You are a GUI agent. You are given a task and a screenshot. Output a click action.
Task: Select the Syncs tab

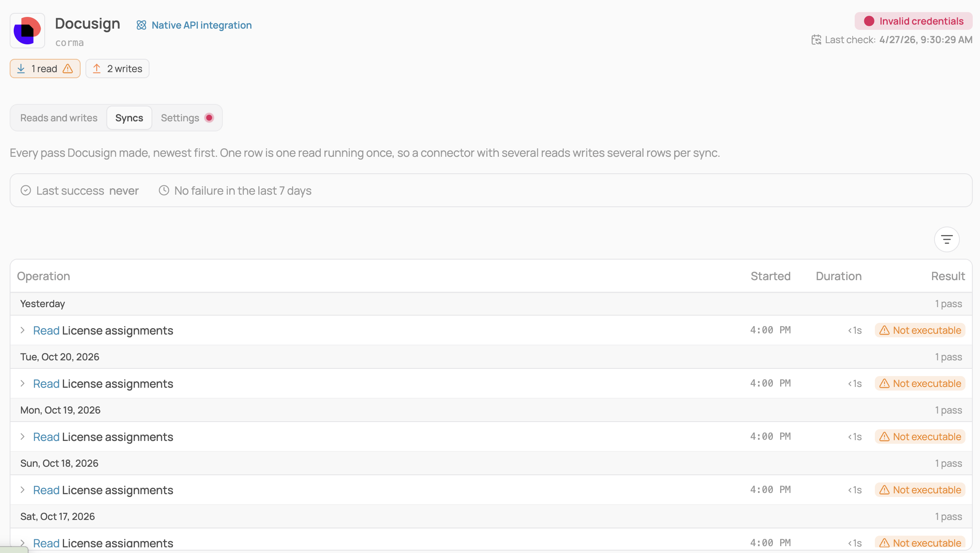click(x=129, y=118)
